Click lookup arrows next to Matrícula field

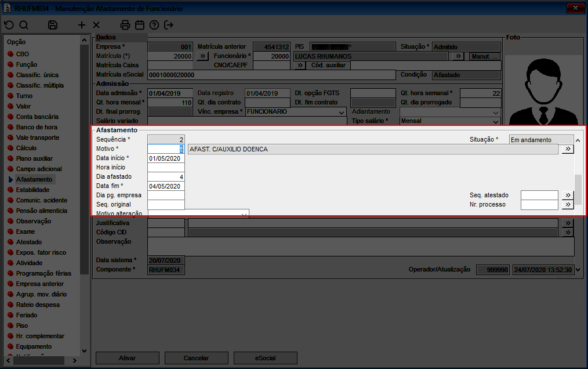point(202,56)
